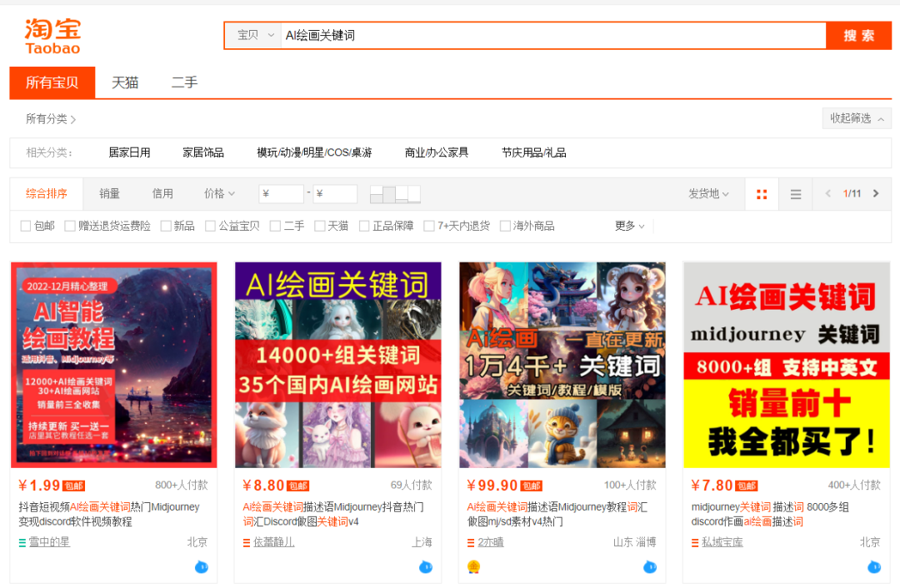Go to previous results page arrow
The image size is (900, 588).
827,193
